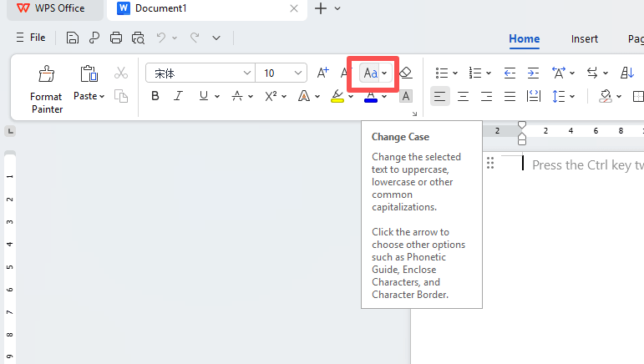Open Font Color dropdown arrow

pyautogui.click(x=384, y=97)
